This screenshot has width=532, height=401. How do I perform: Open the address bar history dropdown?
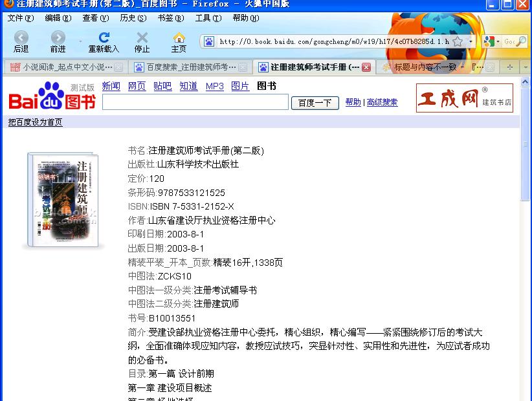471,41
